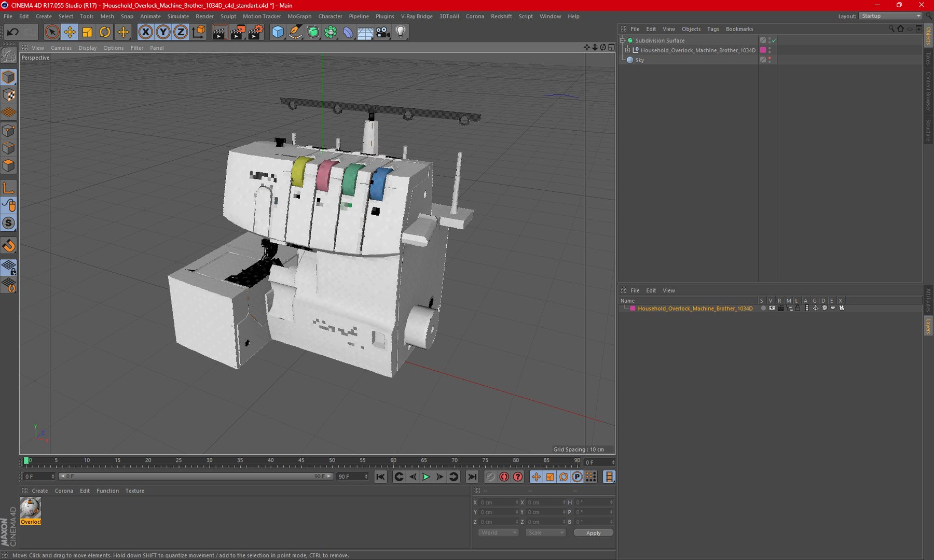Open the Layout Startup dropdown
Image resolution: width=934 pixels, height=560 pixels.
890,16
